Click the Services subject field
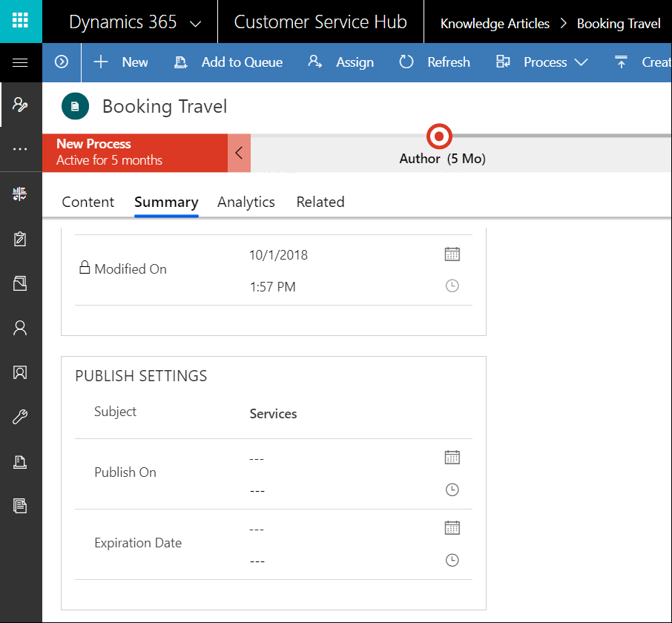672x623 pixels. click(x=274, y=414)
